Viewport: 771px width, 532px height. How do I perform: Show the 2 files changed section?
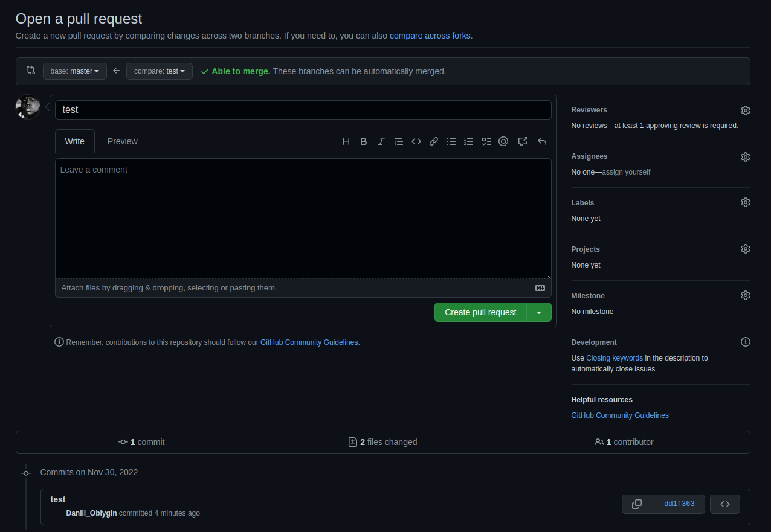point(383,442)
